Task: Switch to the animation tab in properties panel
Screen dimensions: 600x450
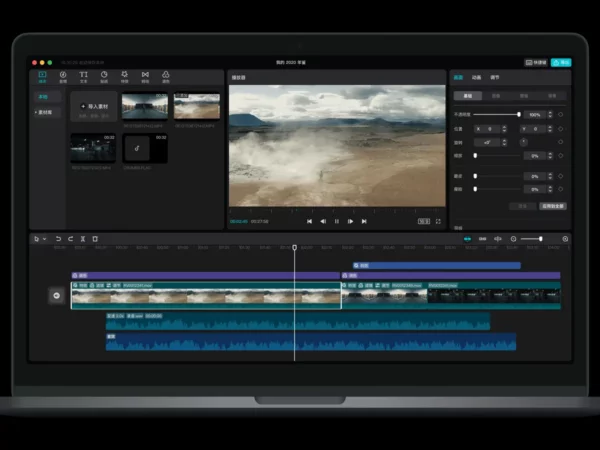Action: click(x=476, y=77)
